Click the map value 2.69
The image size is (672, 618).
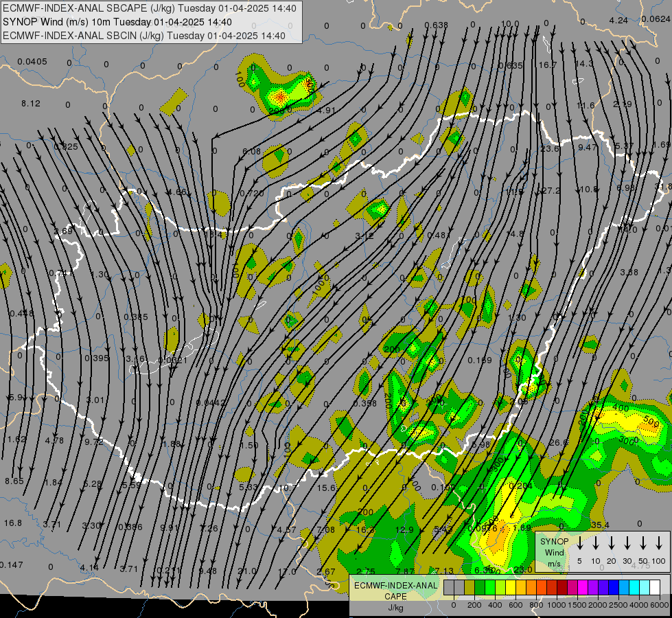point(63,231)
